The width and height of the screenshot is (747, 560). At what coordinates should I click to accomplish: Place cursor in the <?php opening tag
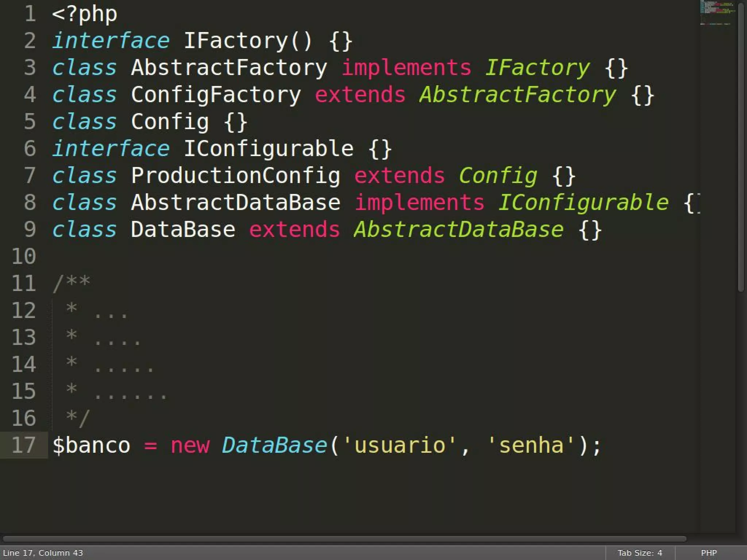point(85,14)
